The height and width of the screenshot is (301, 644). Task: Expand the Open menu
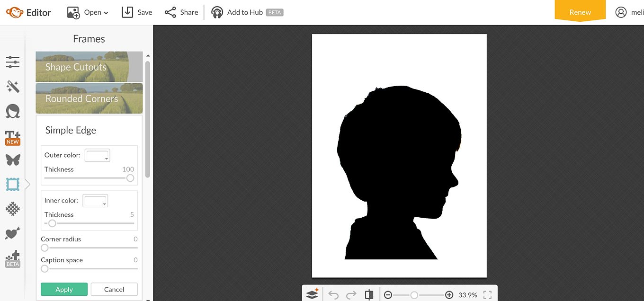(88, 12)
